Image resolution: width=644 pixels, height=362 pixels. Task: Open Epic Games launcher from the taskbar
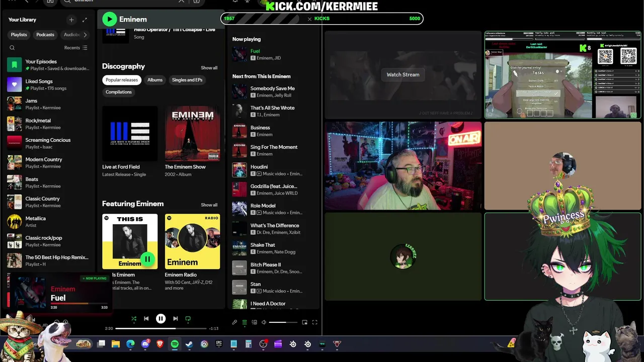[x=219, y=344]
